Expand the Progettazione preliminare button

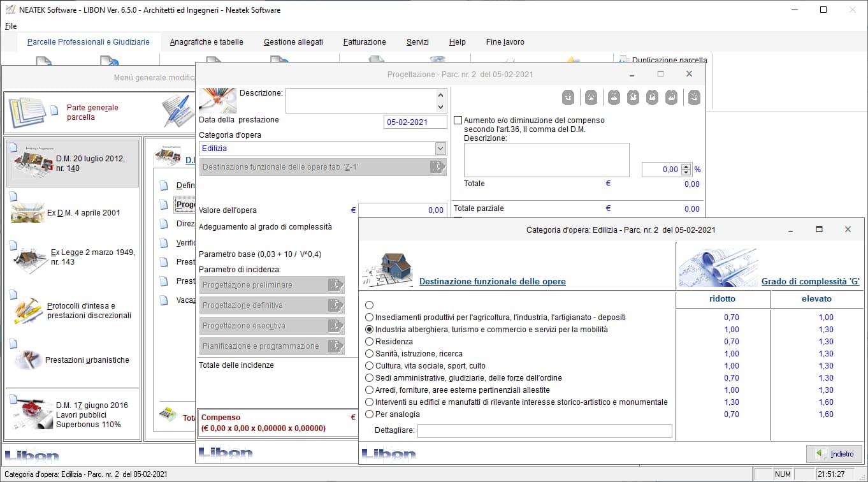(x=271, y=285)
